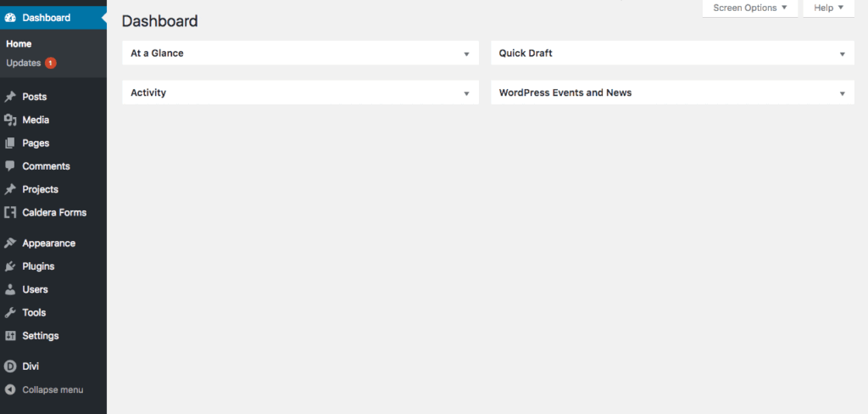Click the Dashboard gauge icon
Screen dimensions: 868x414
10,18
